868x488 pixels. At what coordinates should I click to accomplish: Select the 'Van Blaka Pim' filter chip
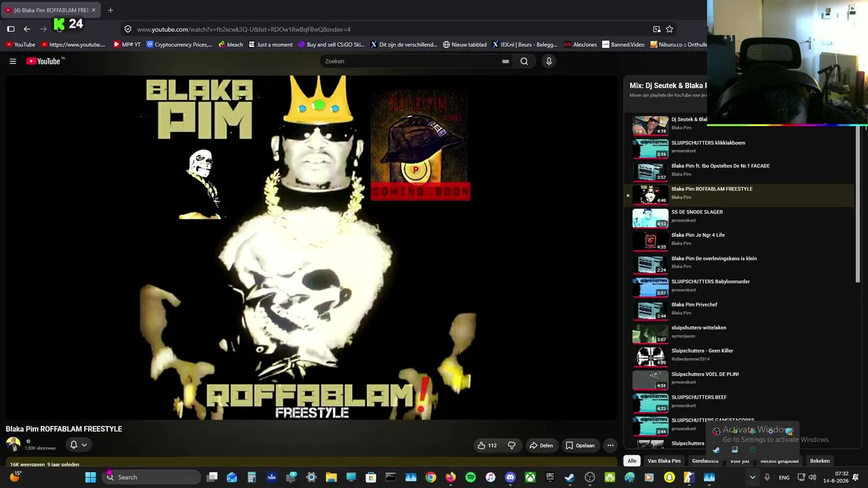click(x=664, y=461)
